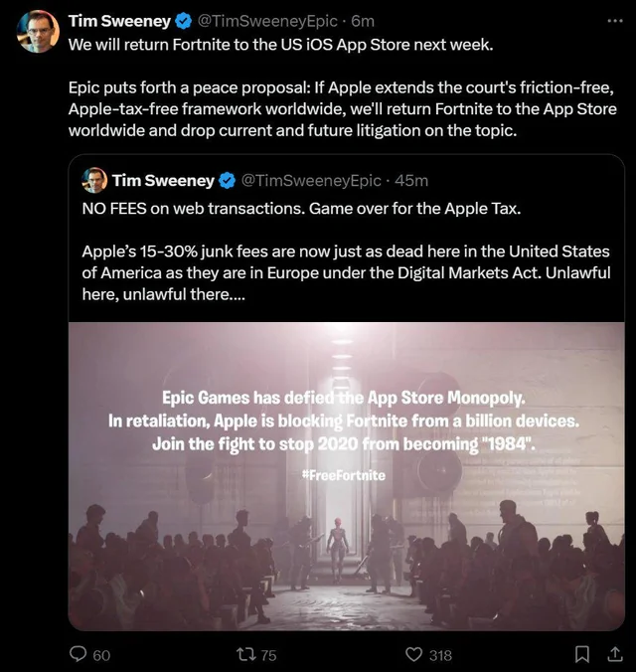Open the three-dot more options menu
This screenshot has height=672, width=636.
[x=615, y=21]
